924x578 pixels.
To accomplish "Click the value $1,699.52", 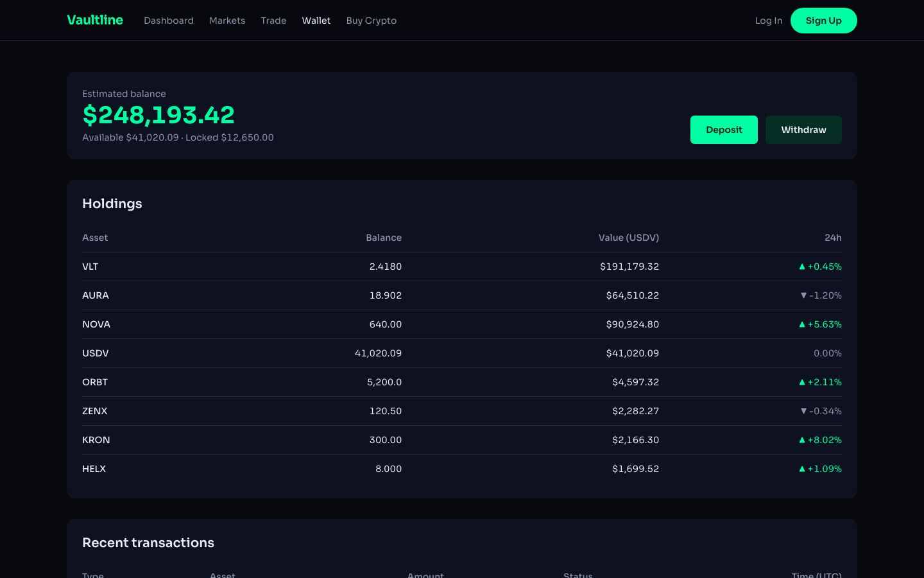I will (636, 469).
